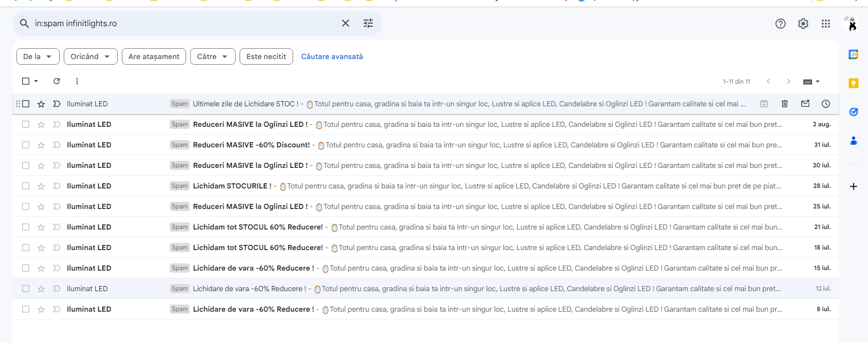
Task: Check the box for 31 iul. email
Action: pos(26,145)
